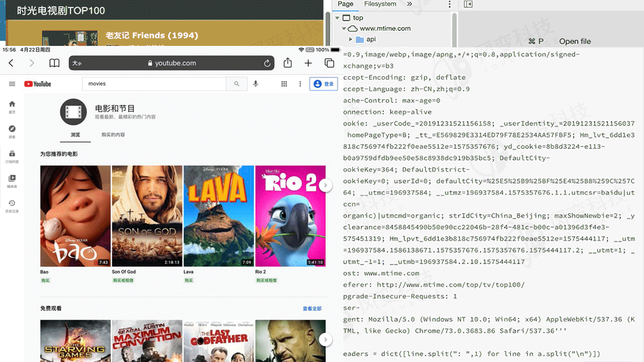Select the 购买的内容 tab
The height and width of the screenshot is (362, 644).
pos(113,134)
